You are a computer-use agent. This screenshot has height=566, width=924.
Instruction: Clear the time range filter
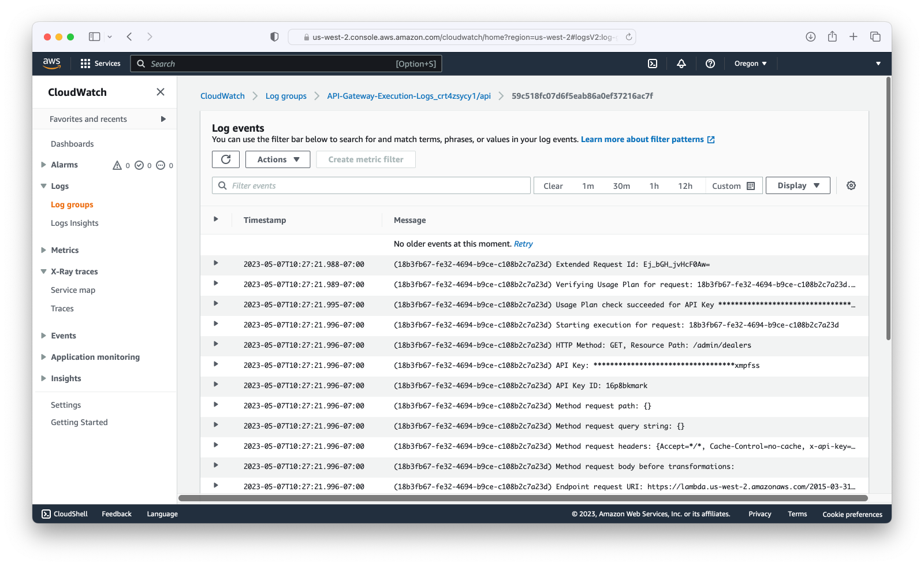pyautogui.click(x=553, y=186)
